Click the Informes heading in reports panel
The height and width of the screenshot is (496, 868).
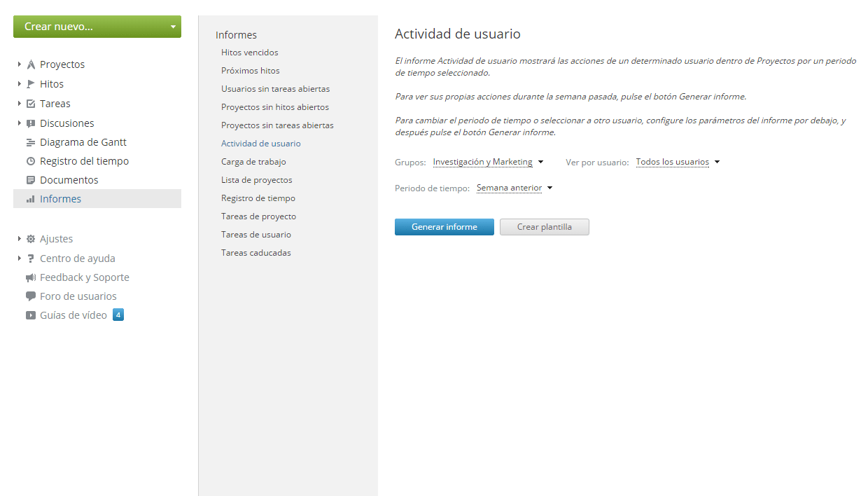click(236, 35)
